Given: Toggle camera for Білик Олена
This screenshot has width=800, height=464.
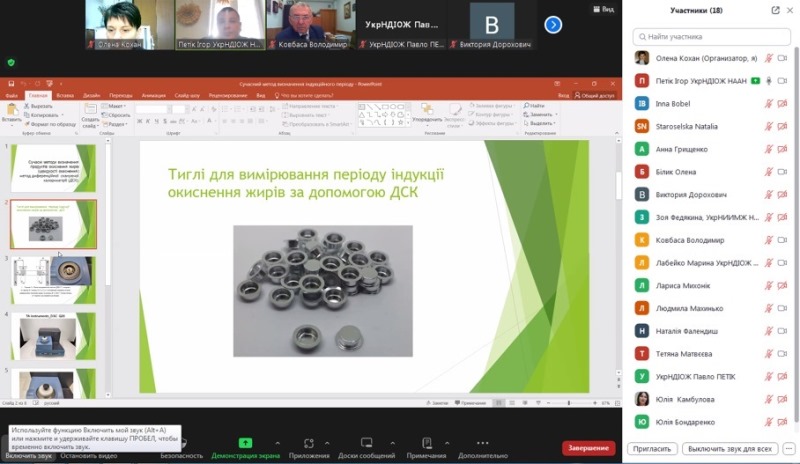Looking at the screenshot, I should point(782,172).
